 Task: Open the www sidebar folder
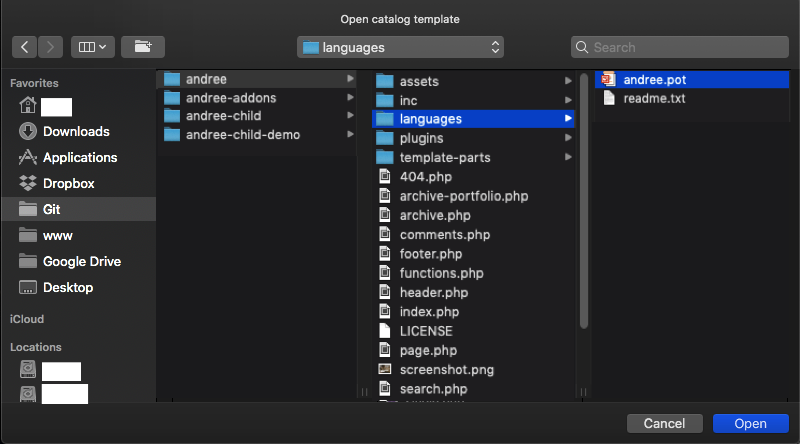pyautogui.click(x=58, y=235)
